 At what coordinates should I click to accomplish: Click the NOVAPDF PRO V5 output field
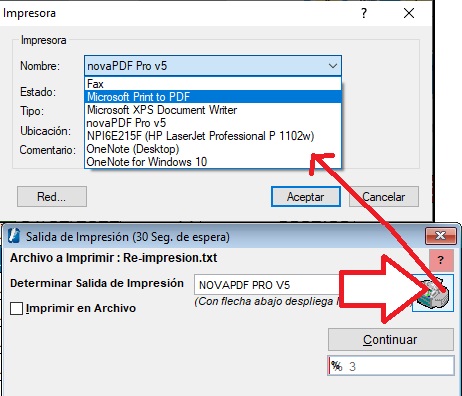click(267, 285)
